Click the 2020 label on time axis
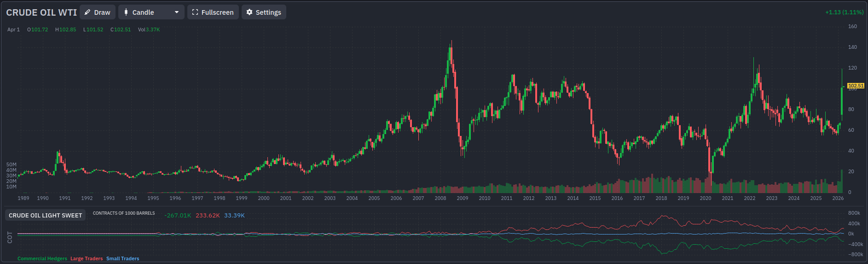Screen dimensions: 868x264 pyautogui.click(x=706, y=198)
